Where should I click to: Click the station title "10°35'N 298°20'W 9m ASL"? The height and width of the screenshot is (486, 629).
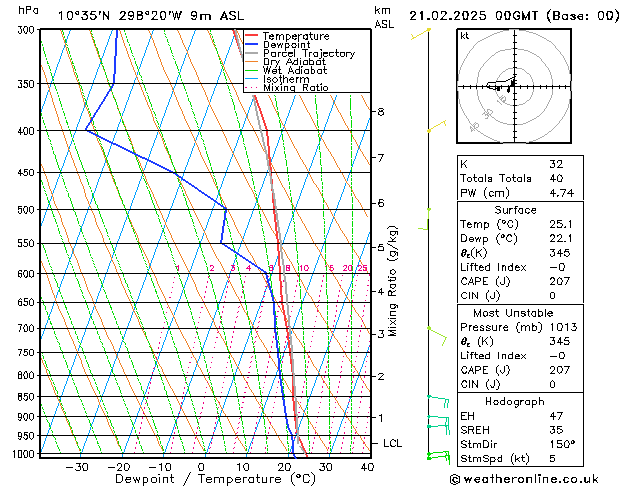pyautogui.click(x=150, y=16)
